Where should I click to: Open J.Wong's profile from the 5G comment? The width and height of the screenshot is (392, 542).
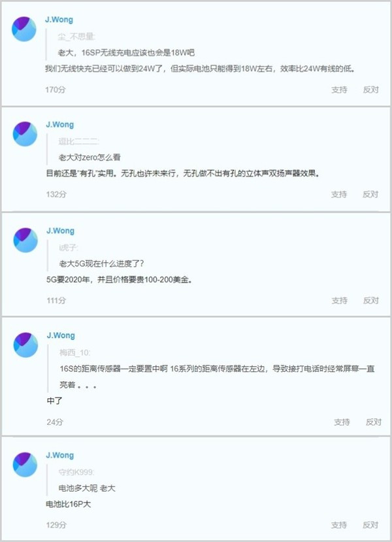[x=60, y=231]
